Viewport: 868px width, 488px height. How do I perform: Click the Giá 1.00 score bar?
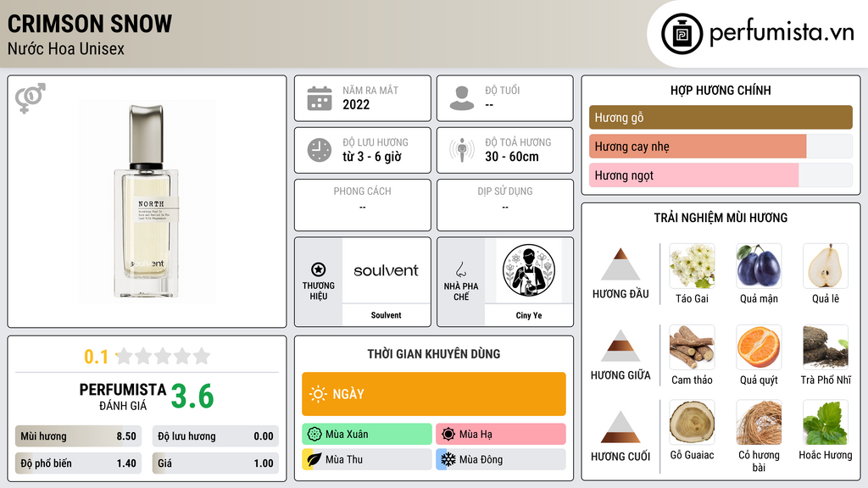[x=215, y=463]
